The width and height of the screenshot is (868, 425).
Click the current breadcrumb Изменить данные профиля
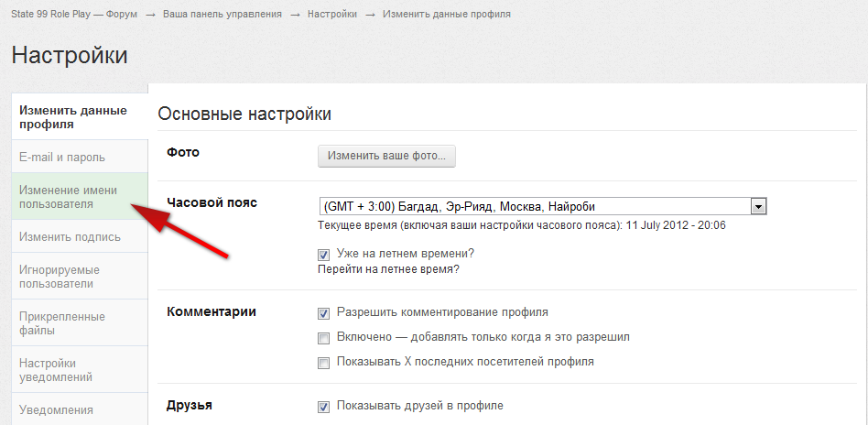tap(447, 14)
